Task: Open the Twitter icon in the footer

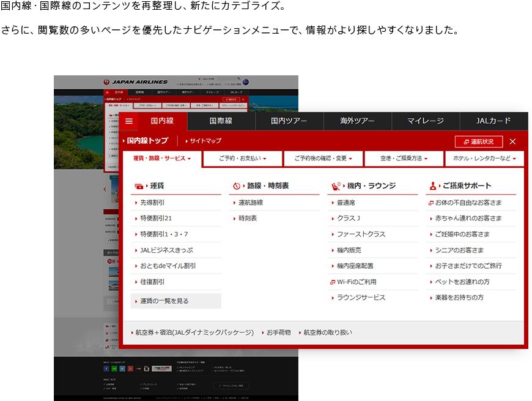Action: click(x=122, y=369)
